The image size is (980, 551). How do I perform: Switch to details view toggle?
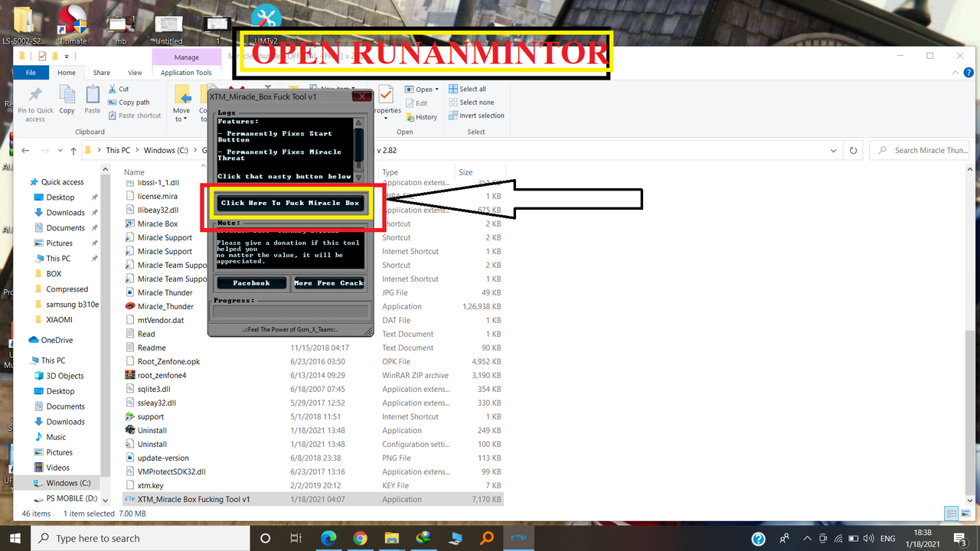click(x=952, y=514)
